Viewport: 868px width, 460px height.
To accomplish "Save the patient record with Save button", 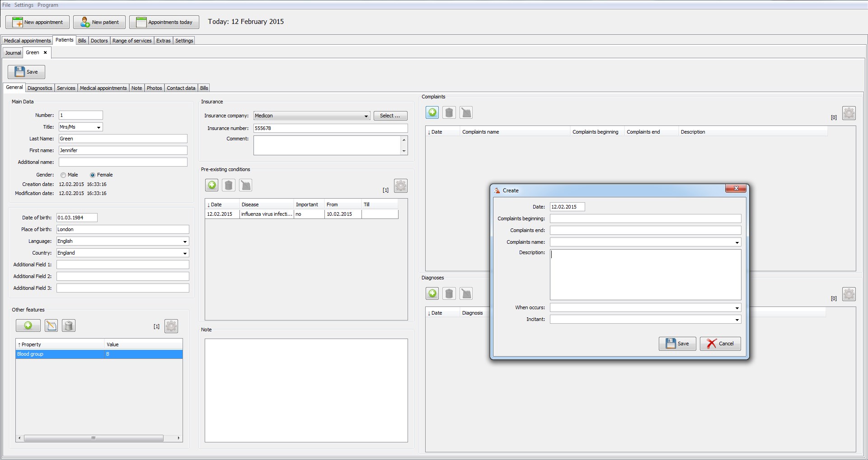I will (x=26, y=72).
